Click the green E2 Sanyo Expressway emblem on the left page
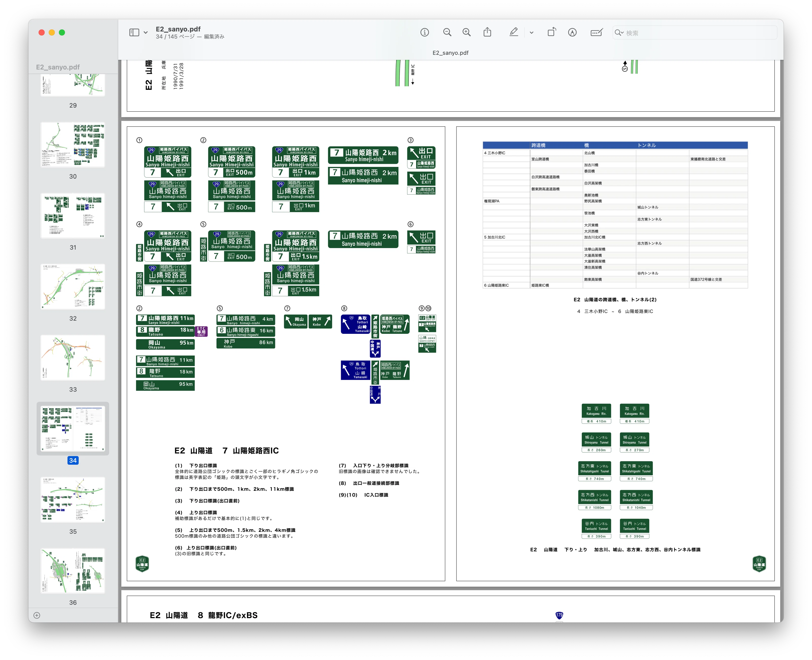The image size is (812, 660). (142, 563)
